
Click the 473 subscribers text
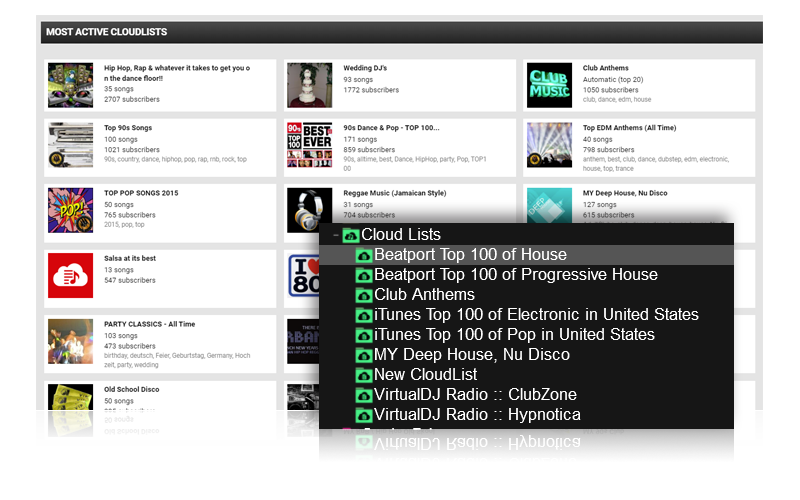click(130, 346)
